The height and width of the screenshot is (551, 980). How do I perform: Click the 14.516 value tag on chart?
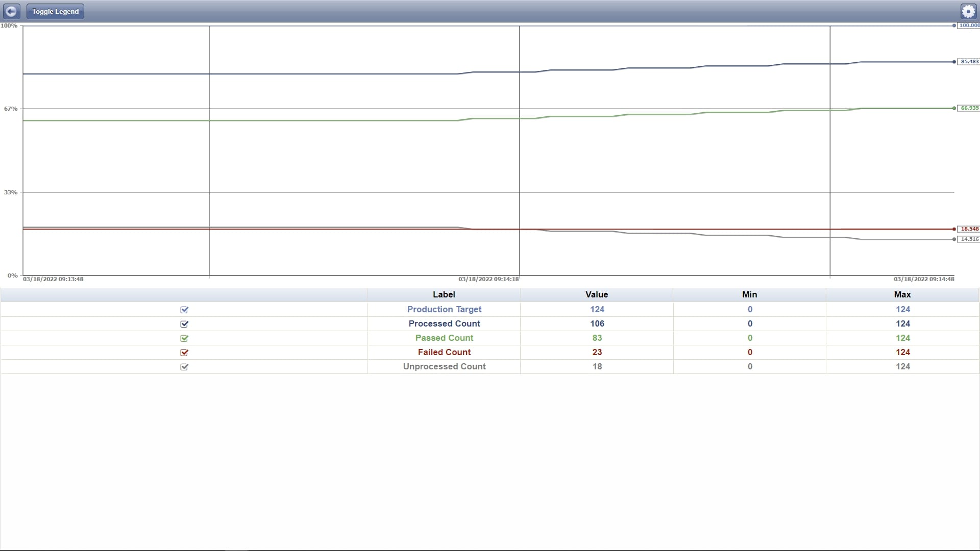pyautogui.click(x=969, y=239)
